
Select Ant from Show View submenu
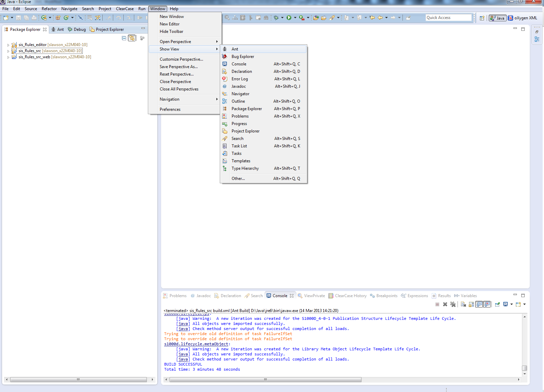click(264, 49)
